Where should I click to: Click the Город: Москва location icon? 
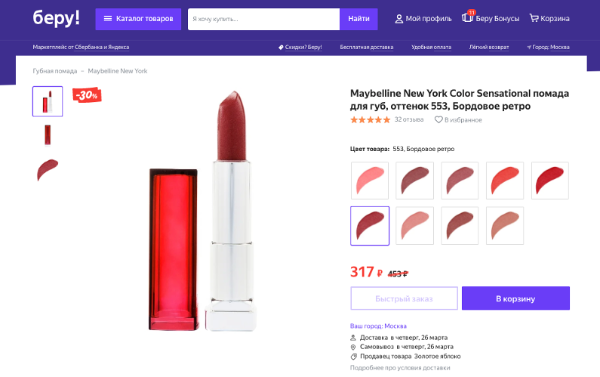[529, 47]
